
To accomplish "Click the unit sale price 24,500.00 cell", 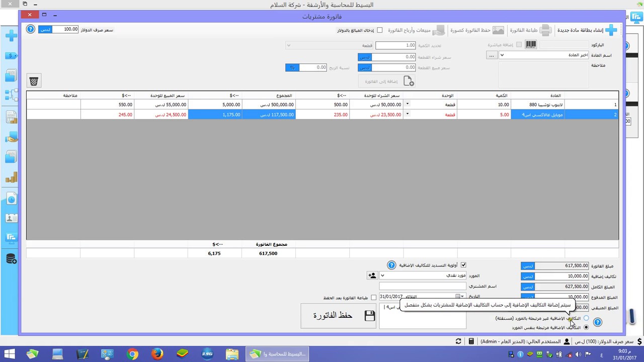I will coord(161,115).
